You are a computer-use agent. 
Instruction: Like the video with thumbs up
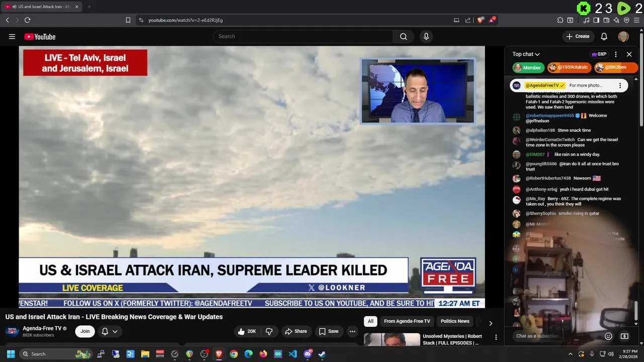click(x=247, y=331)
